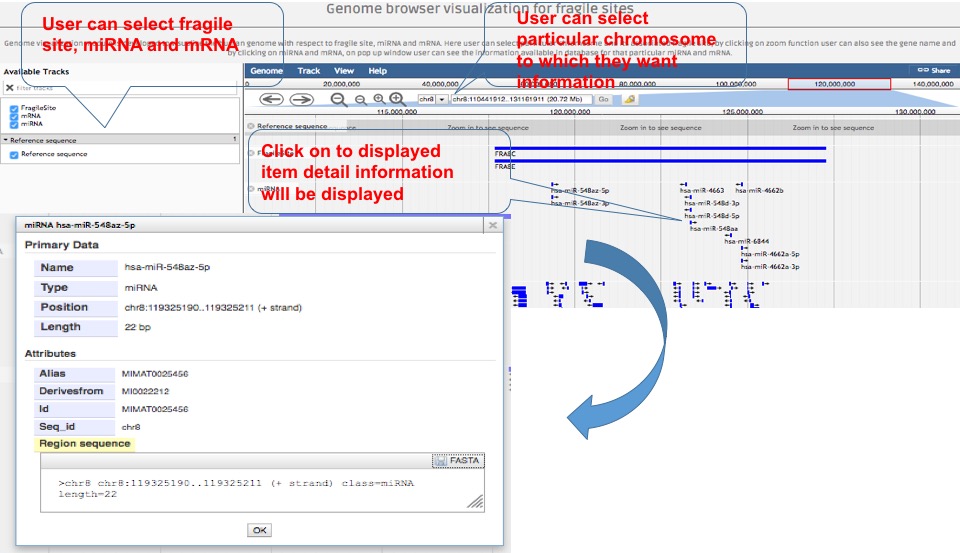The width and height of the screenshot is (960, 553).
Task: Open the Help menu
Action: point(377,71)
